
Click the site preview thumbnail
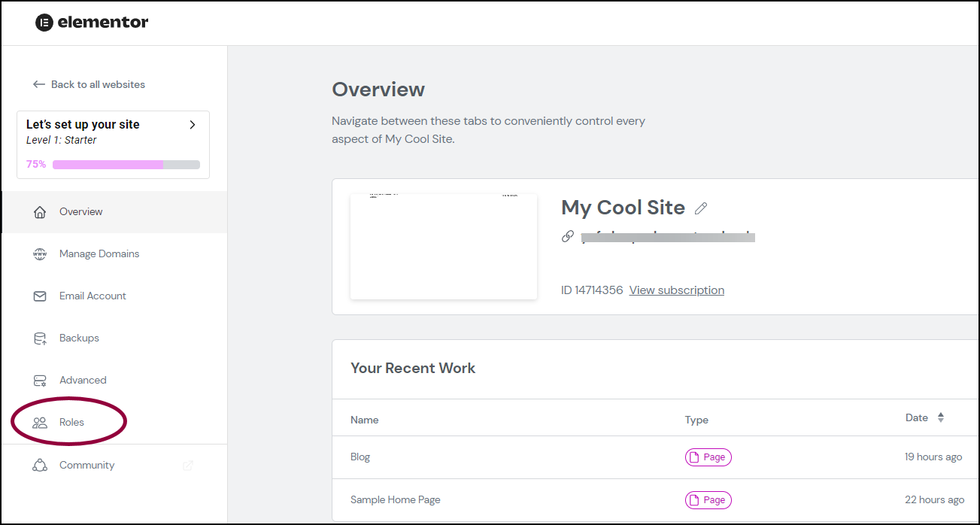coord(444,247)
